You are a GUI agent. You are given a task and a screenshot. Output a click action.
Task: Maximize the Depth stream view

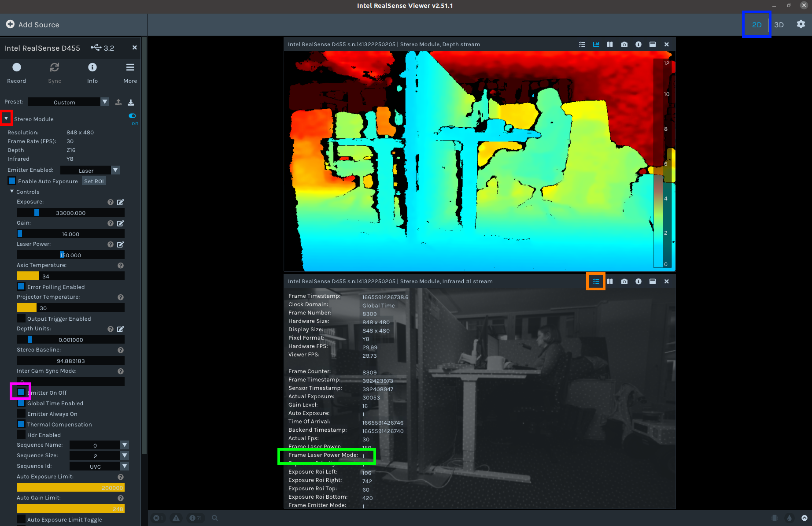tap(653, 44)
